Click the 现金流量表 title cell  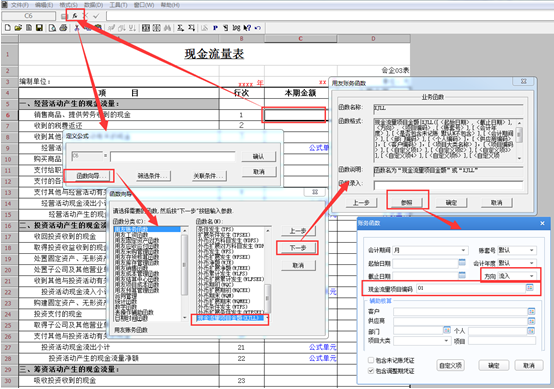214,54
